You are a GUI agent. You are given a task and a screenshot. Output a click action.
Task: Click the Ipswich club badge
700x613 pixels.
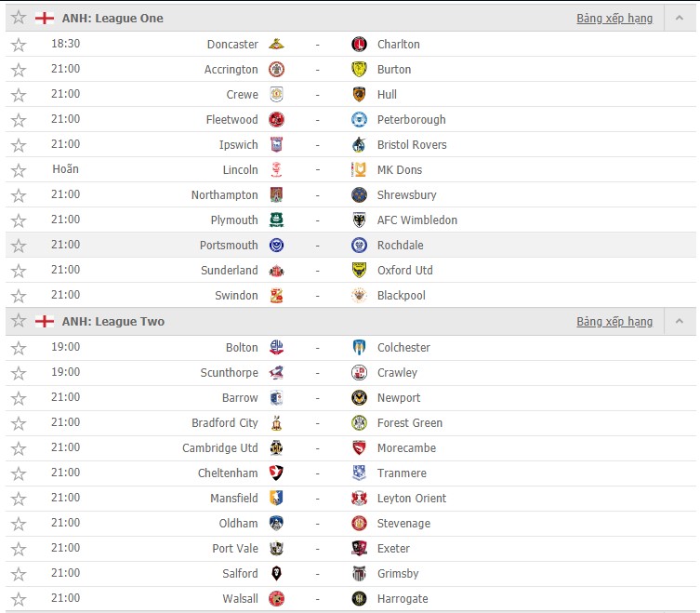tap(276, 144)
